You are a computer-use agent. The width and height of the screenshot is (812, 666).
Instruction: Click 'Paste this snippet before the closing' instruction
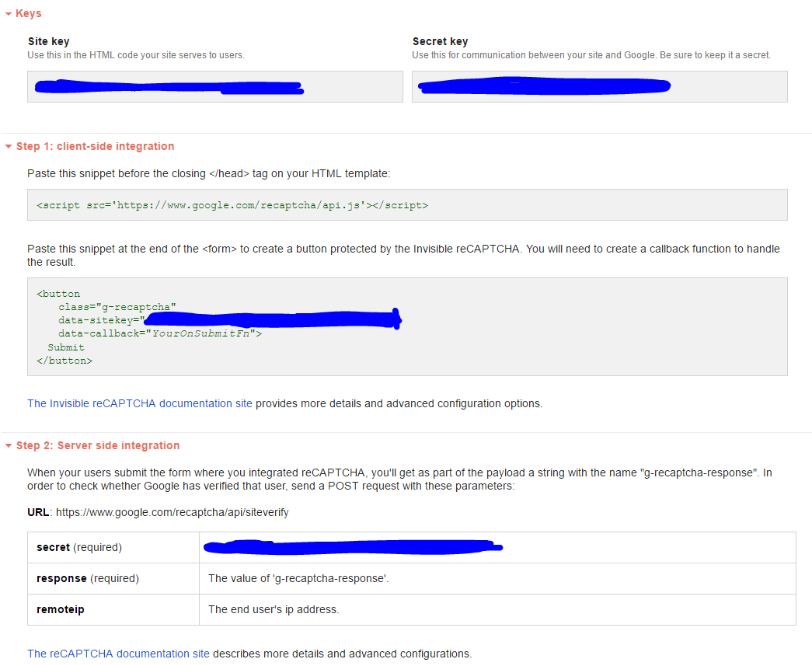(209, 173)
